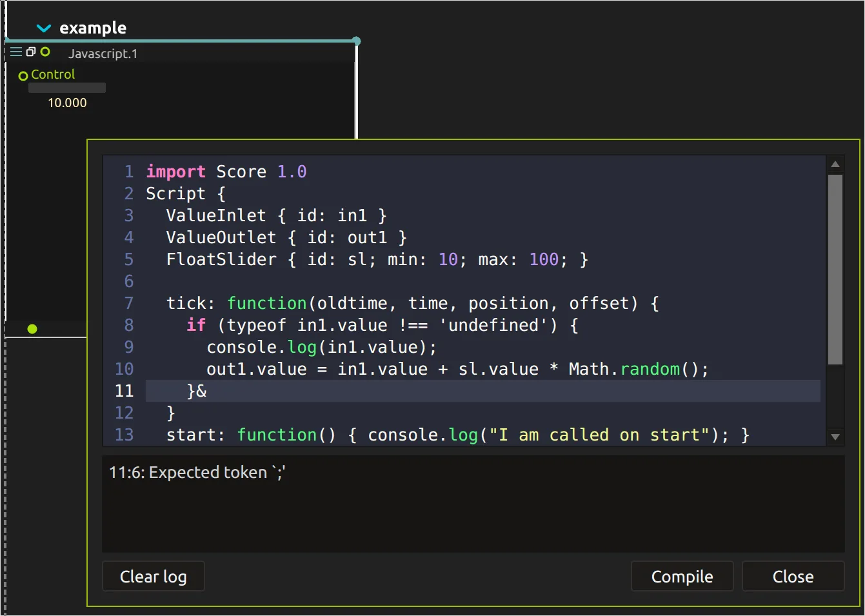Click the Control inlet port circle

click(23, 76)
